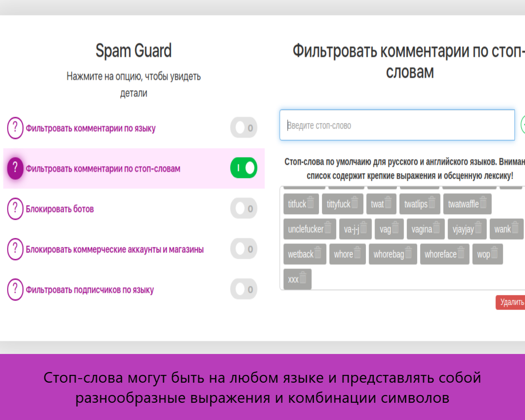Click trash icon on the "xxx" tag
This screenshot has height=420, width=525.
(303, 278)
